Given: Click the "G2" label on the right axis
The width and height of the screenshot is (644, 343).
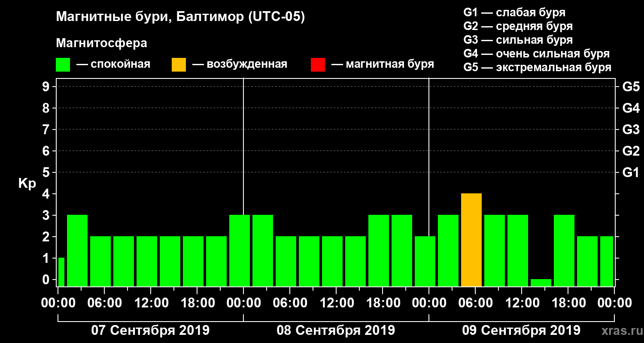Looking at the screenshot, I should pos(631,151).
